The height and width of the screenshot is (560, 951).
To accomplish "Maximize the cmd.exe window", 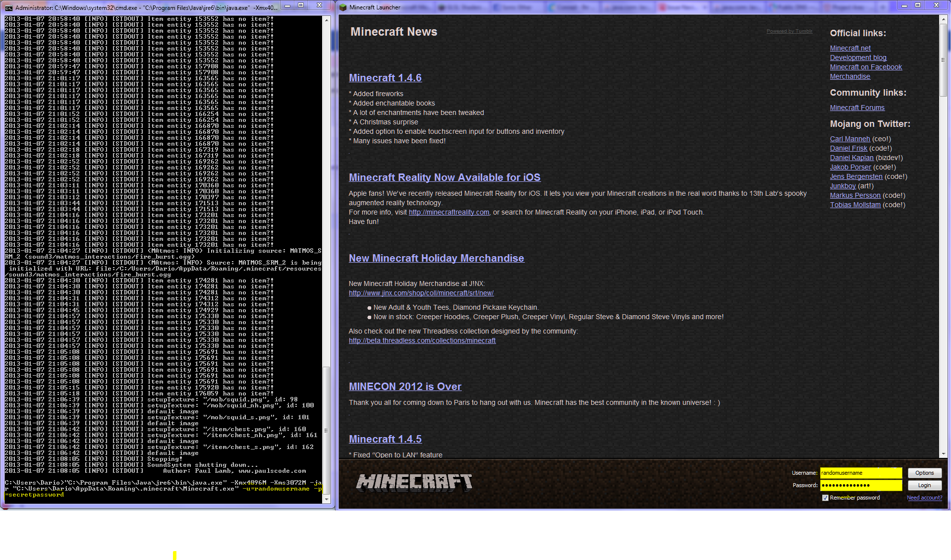I will pyautogui.click(x=300, y=5).
